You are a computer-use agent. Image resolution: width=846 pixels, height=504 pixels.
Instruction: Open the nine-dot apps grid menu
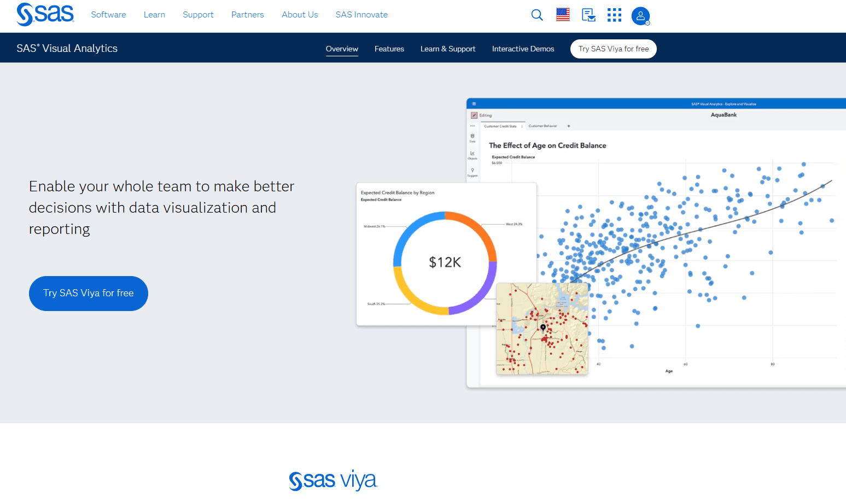click(614, 15)
